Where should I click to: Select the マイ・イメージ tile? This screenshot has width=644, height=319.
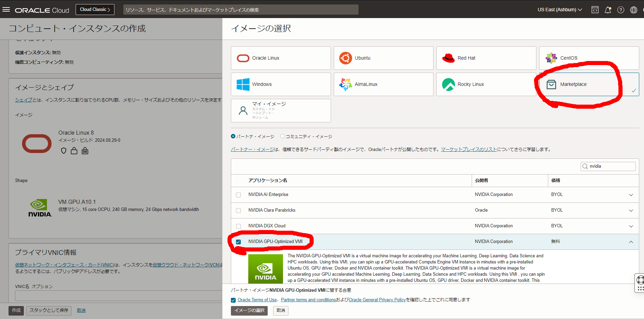click(281, 110)
